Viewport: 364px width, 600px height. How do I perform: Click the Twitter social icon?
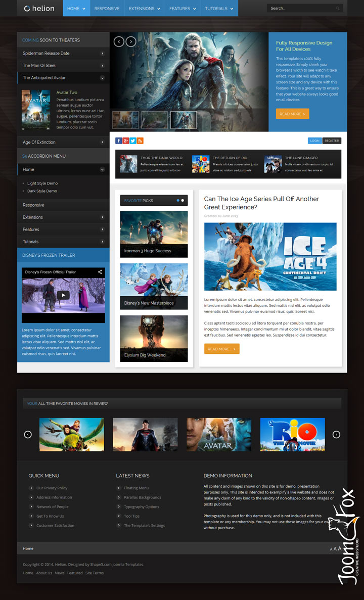tap(133, 141)
